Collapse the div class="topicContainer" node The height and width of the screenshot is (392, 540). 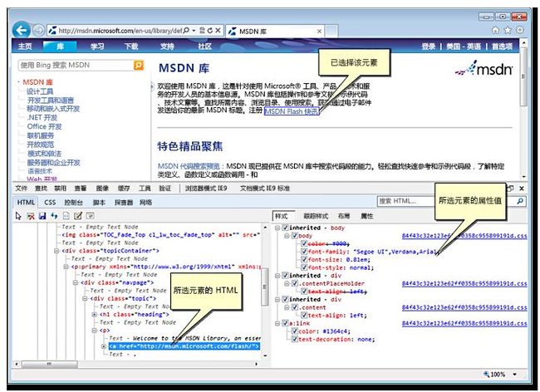[56, 251]
